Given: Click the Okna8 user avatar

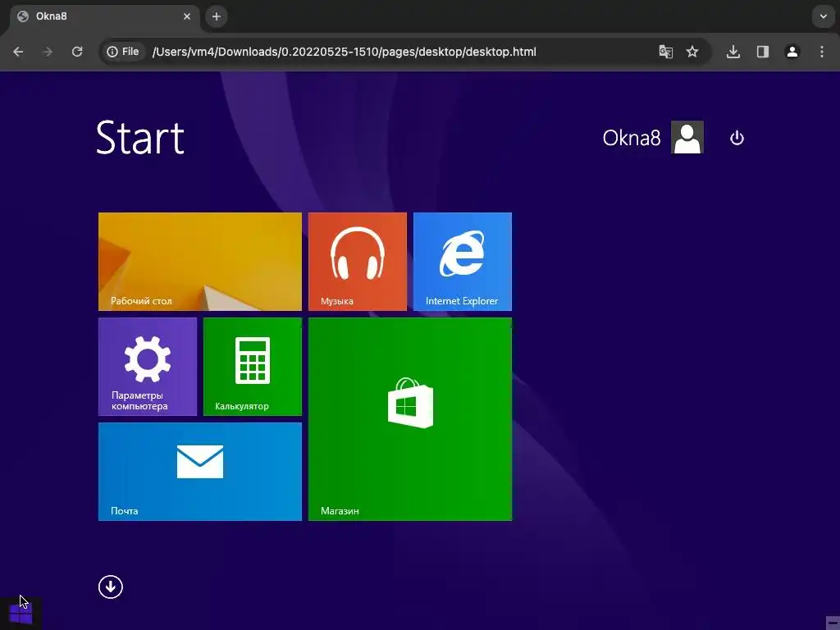Looking at the screenshot, I should (x=687, y=138).
